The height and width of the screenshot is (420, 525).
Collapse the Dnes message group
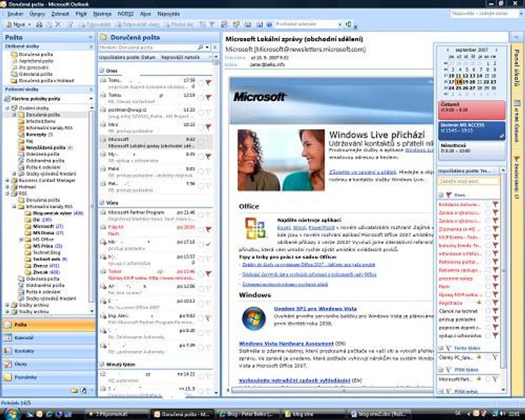(x=101, y=71)
